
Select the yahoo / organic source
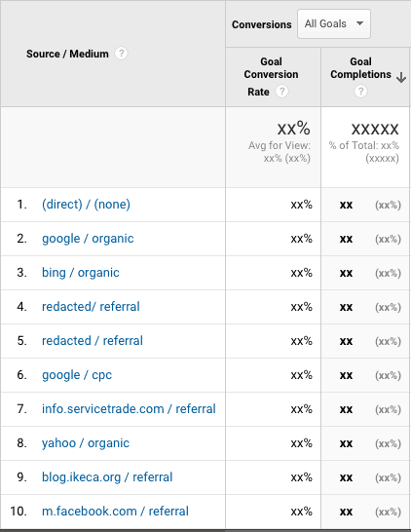[86, 443]
